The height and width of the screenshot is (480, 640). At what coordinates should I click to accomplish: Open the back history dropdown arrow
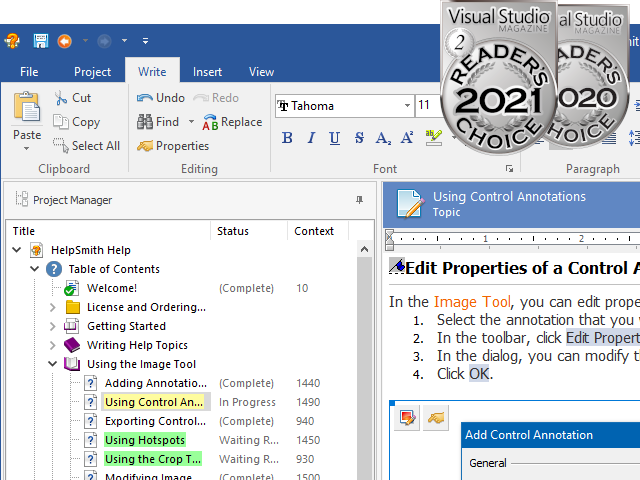point(85,40)
